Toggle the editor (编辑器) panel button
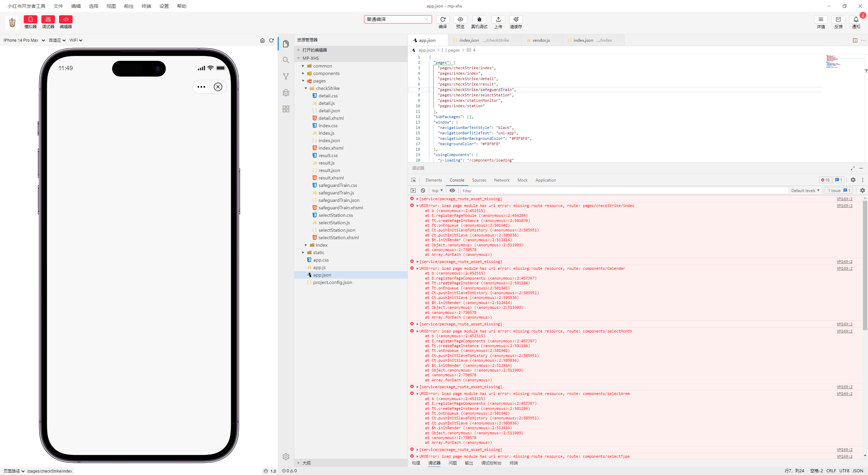The height and width of the screenshot is (475, 868). 65,19
